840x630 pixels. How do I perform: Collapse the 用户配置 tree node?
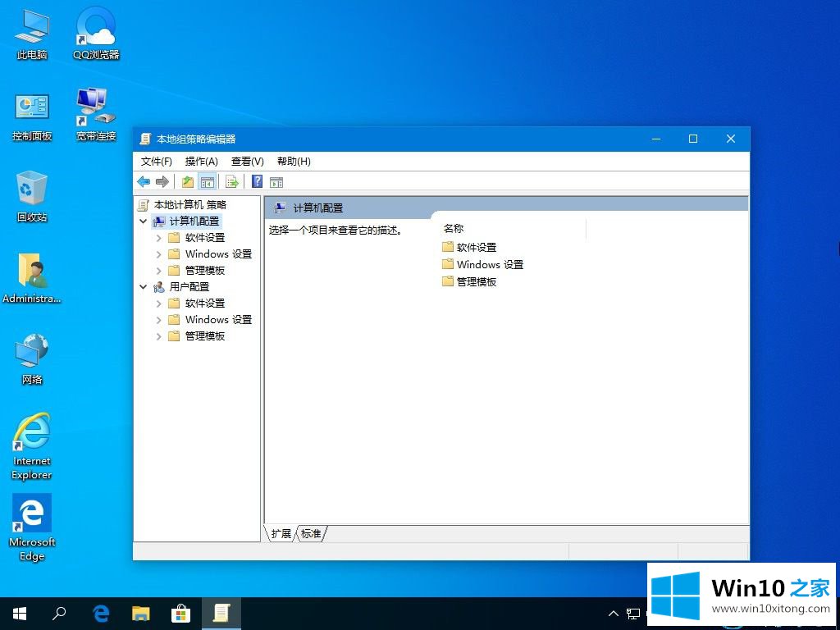tap(143, 286)
